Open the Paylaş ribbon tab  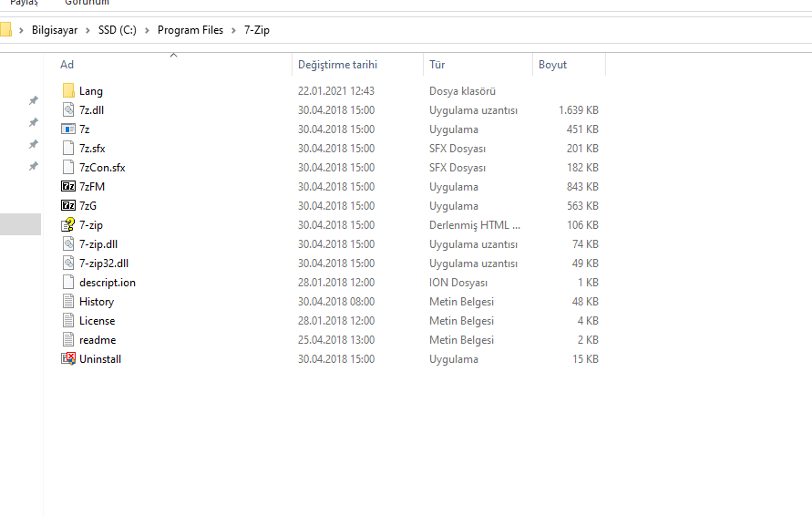tap(24, 3)
